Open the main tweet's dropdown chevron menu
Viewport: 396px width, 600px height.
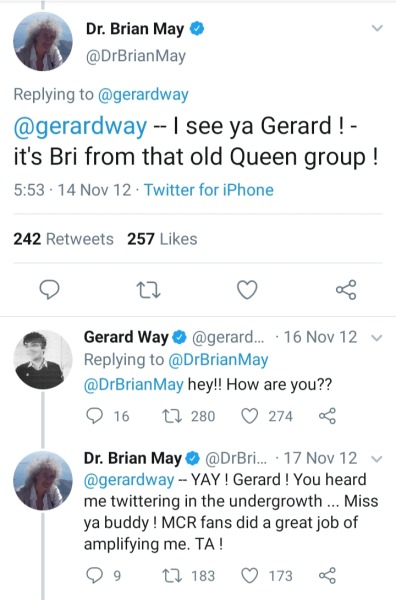point(377,28)
